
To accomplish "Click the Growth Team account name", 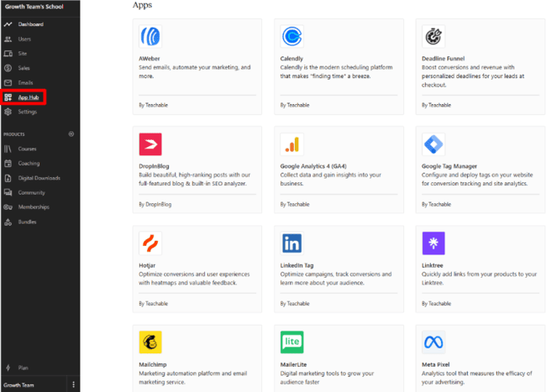I will 18,385.
